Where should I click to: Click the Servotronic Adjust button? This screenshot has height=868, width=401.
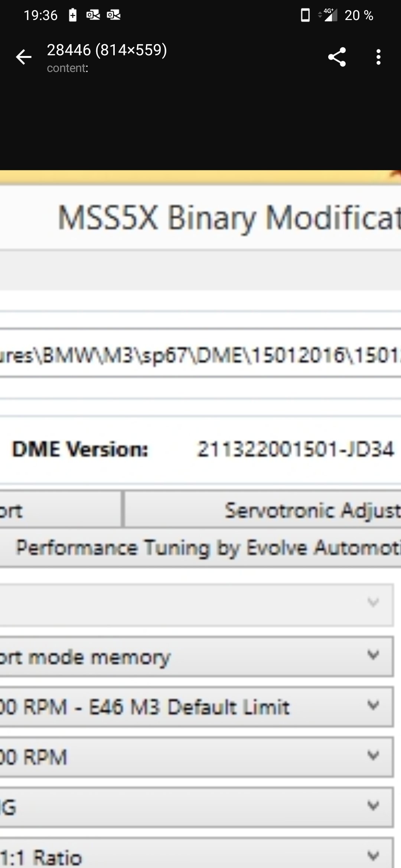tap(263, 509)
